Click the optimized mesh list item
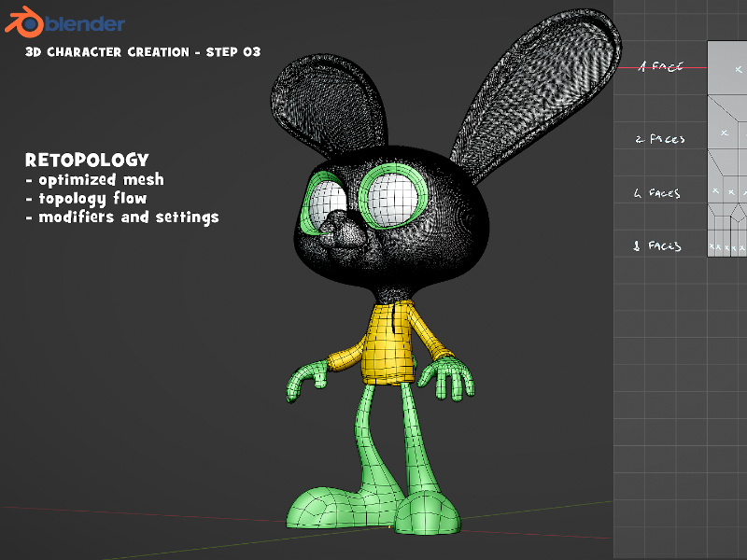The image size is (747, 560). coord(96,179)
